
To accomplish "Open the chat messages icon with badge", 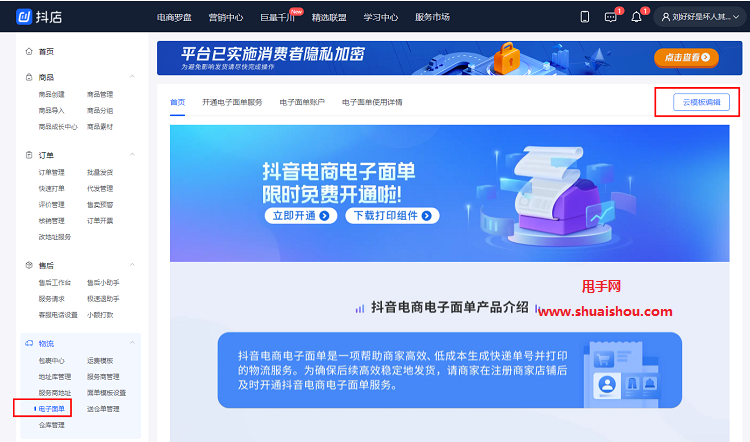I will point(611,17).
